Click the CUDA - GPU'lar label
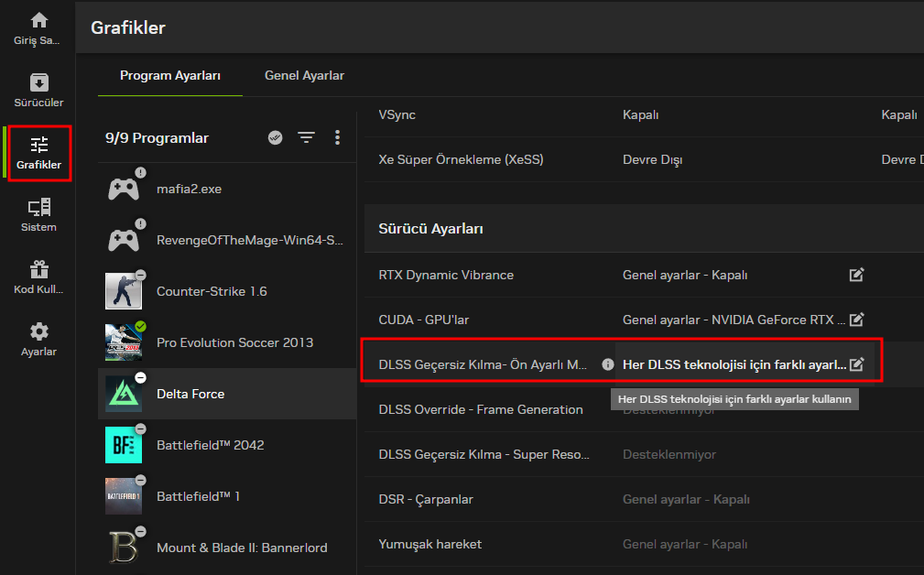This screenshot has height=575, width=924. point(424,320)
